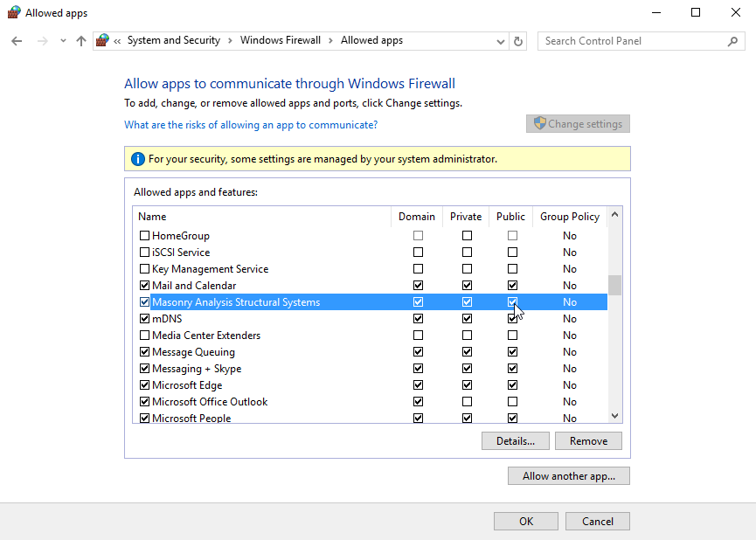Toggle the HomeGroup name checkbox
756x540 pixels.
(x=144, y=236)
